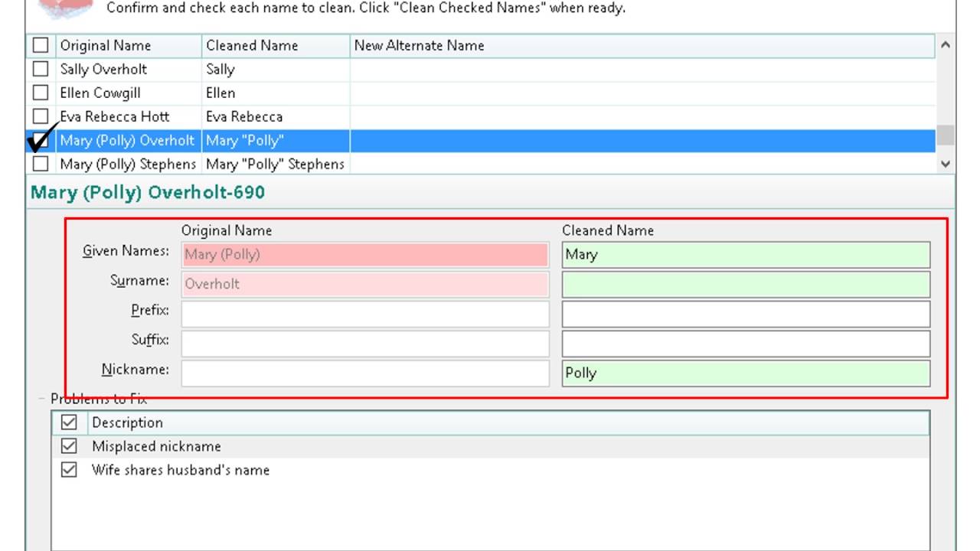Click the cleaned Surname green field
This screenshot has width=980, height=551.
(x=746, y=284)
